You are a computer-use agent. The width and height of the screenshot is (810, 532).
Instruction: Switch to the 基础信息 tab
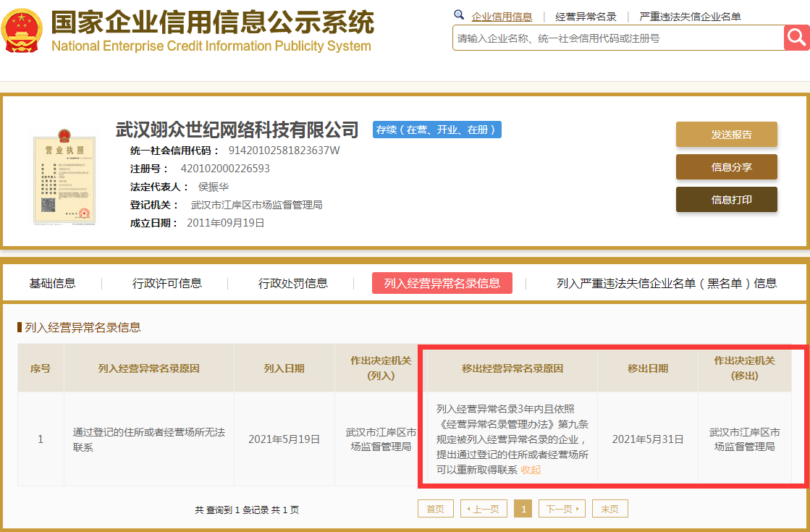tap(52, 284)
